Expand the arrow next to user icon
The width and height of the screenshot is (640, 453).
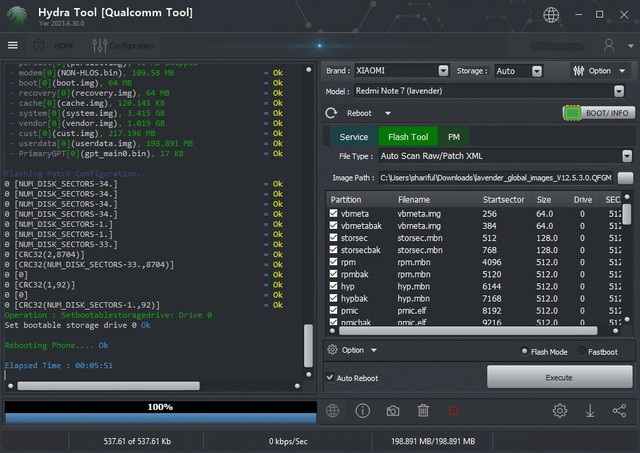coord(631,46)
